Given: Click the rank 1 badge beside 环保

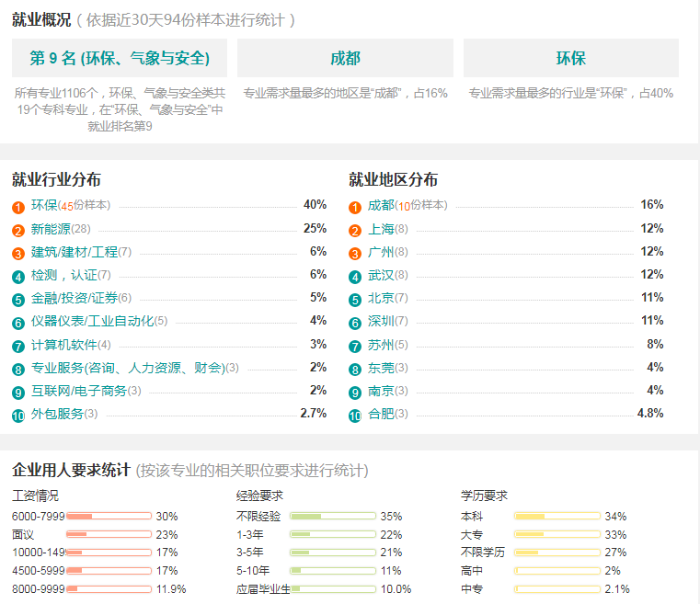Looking at the screenshot, I should click(17, 208).
